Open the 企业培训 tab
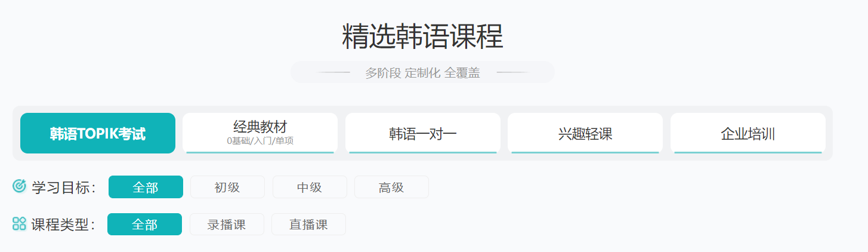Image resolution: width=868 pixels, height=252 pixels. click(748, 133)
